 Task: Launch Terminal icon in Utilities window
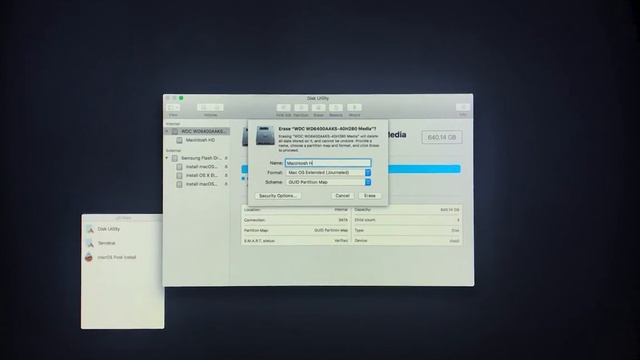(90, 243)
